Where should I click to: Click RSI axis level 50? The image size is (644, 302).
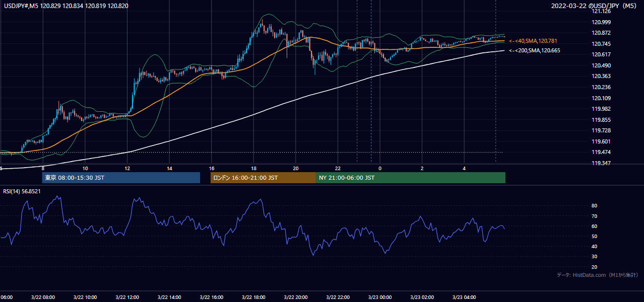[595, 236]
